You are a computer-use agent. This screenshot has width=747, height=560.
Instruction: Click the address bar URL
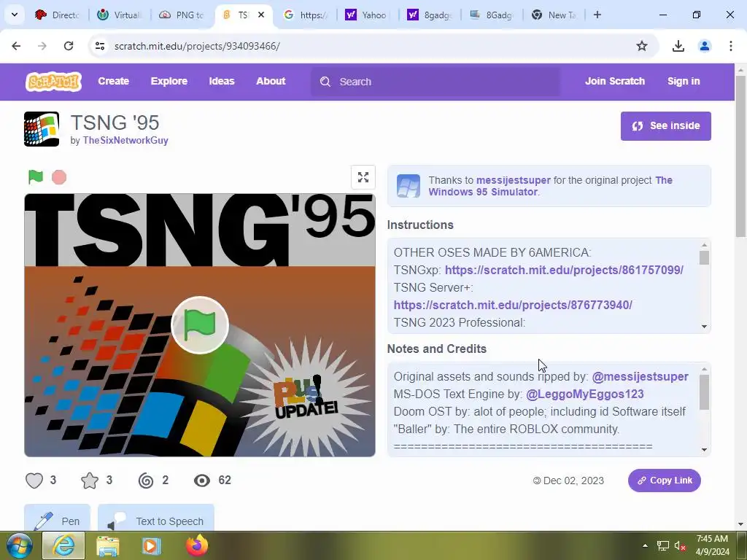(197, 46)
